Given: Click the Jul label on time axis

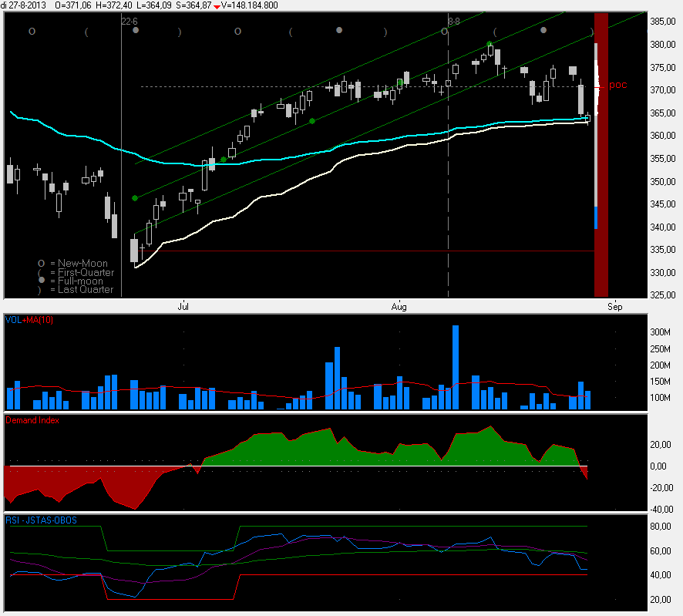Looking at the screenshot, I should 183,306.
